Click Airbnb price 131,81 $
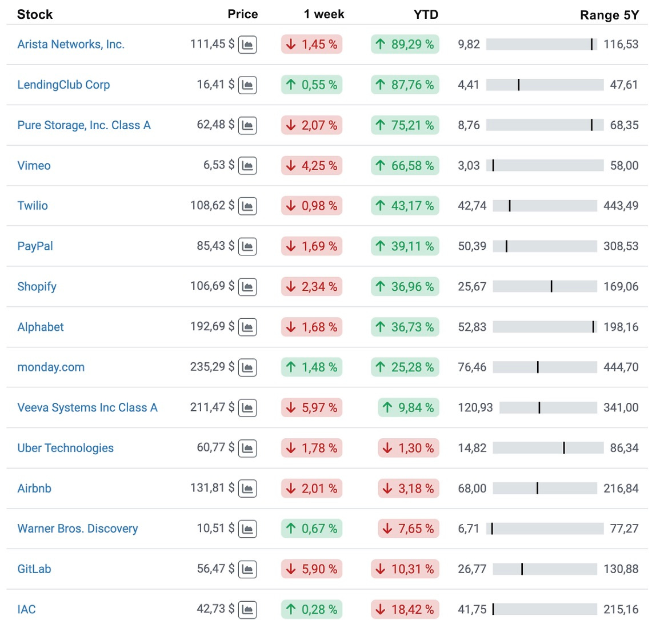The image size is (672, 620). pos(212,488)
